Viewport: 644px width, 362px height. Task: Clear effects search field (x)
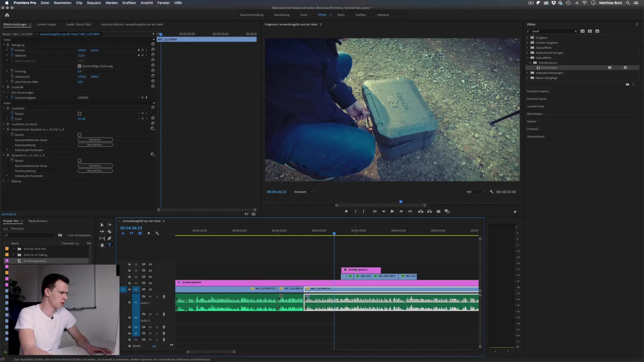[x=576, y=31]
